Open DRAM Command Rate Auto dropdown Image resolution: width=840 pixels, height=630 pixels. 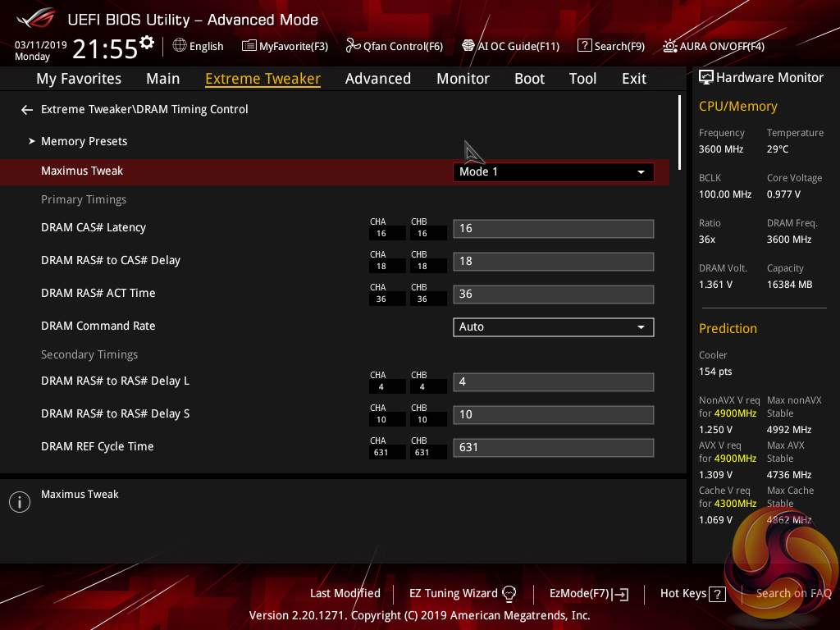(553, 327)
